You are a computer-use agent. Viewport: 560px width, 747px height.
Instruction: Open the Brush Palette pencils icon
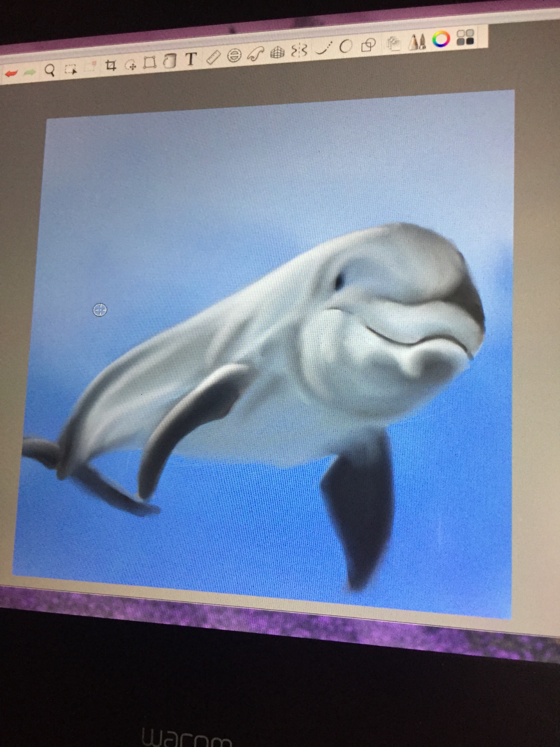pyautogui.click(x=417, y=42)
